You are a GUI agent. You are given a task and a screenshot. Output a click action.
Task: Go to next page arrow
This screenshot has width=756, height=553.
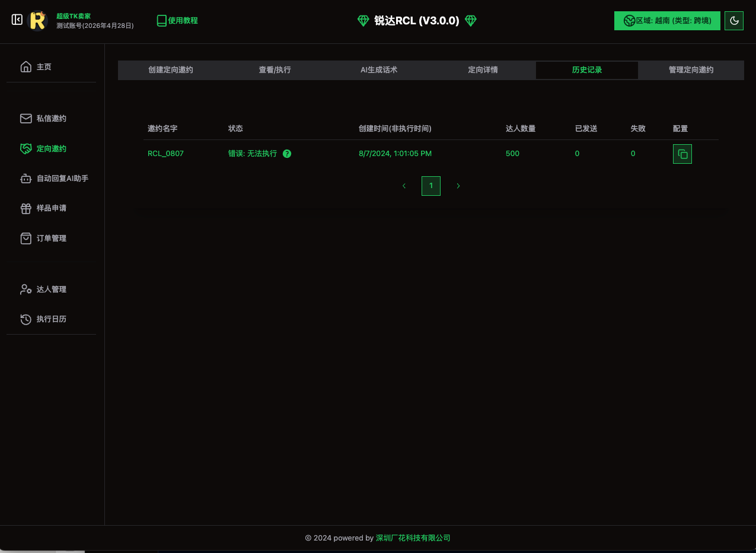point(458,186)
